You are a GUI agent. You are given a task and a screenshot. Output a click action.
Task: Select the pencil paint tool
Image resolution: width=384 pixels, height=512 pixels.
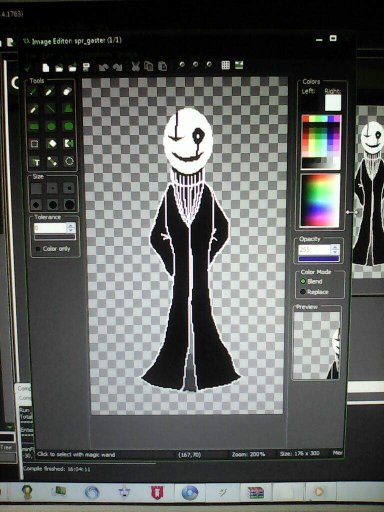pyautogui.click(x=34, y=91)
